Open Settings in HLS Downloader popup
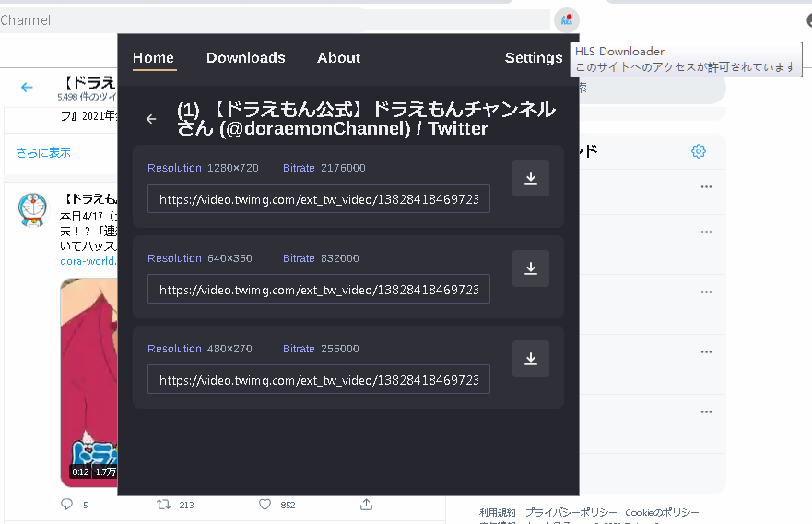This screenshot has height=524, width=812. 534,58
